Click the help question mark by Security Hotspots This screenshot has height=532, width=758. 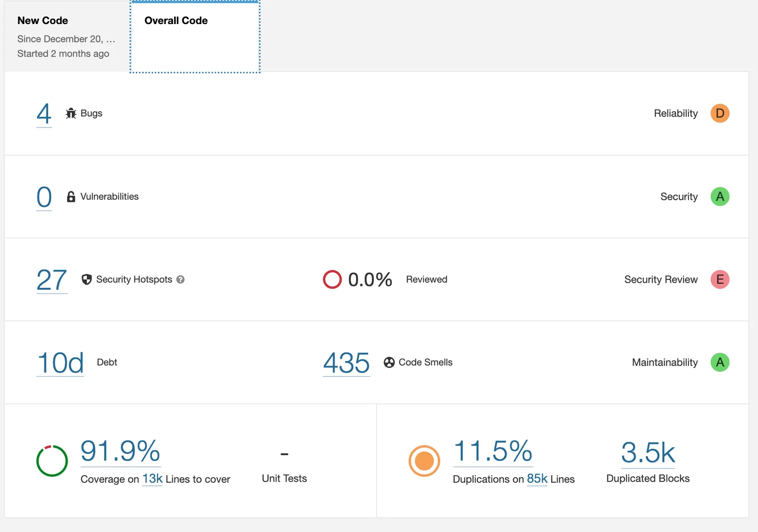coord(180,280)
